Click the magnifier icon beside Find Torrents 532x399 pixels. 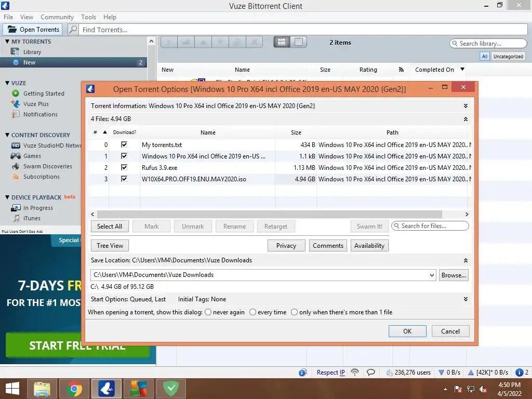pos(73,30)
